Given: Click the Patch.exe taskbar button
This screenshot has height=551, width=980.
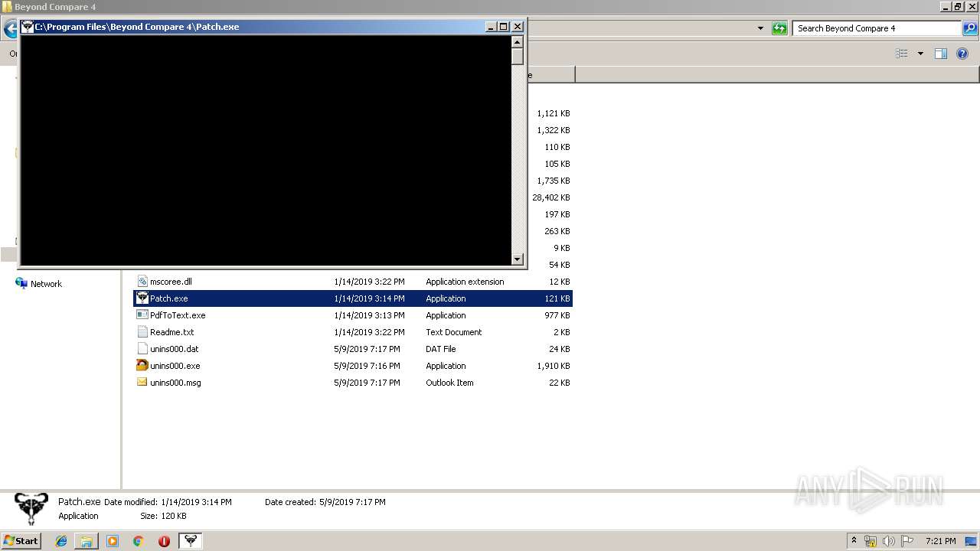Looking at the screenshot, I should point(191,541).
